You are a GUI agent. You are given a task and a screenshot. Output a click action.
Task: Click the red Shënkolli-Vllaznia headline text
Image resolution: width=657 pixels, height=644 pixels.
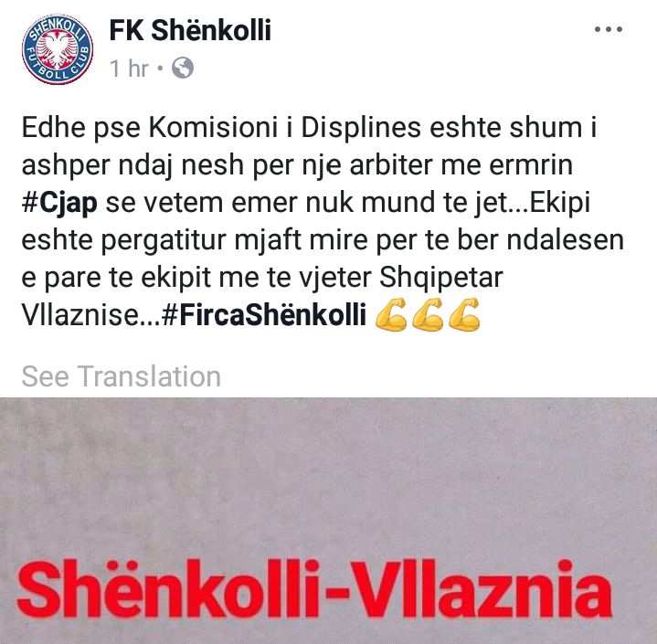314,589
